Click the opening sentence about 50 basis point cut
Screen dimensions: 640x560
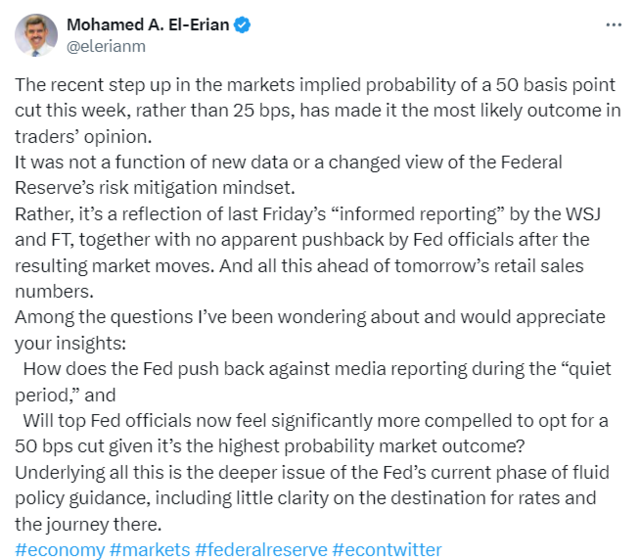pyautogui.click(x=315, y=84)
